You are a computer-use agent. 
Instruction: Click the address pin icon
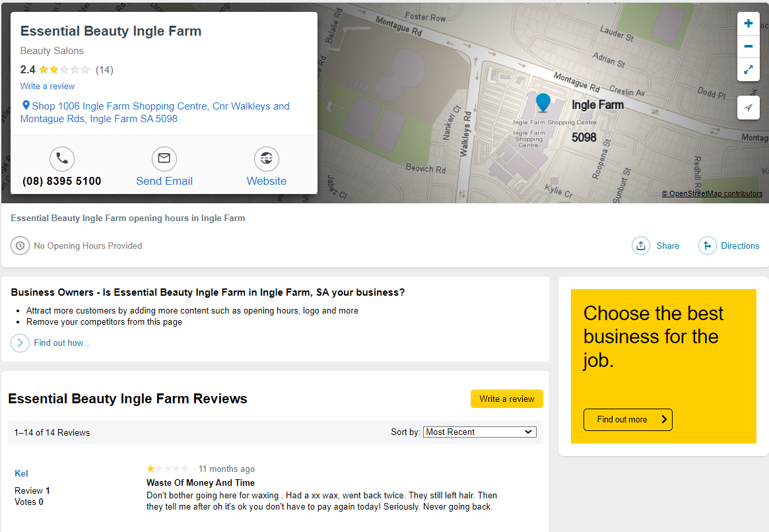tap(26, 105)
